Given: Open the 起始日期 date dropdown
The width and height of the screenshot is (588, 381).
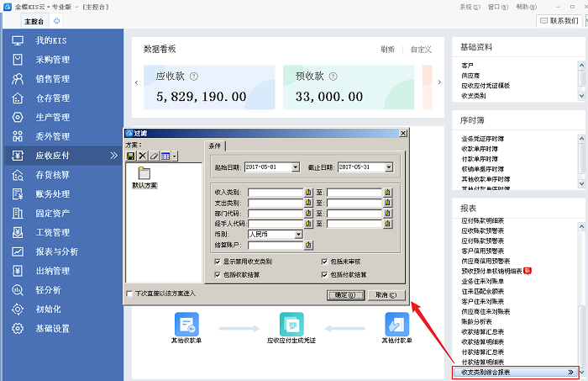Looking at the screenshot, I should click(x=295, y=167).
